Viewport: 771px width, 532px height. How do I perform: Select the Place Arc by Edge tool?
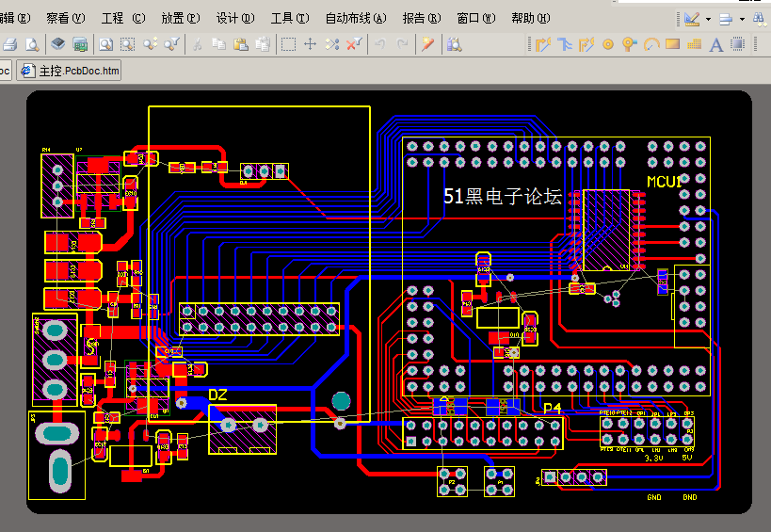651,45
